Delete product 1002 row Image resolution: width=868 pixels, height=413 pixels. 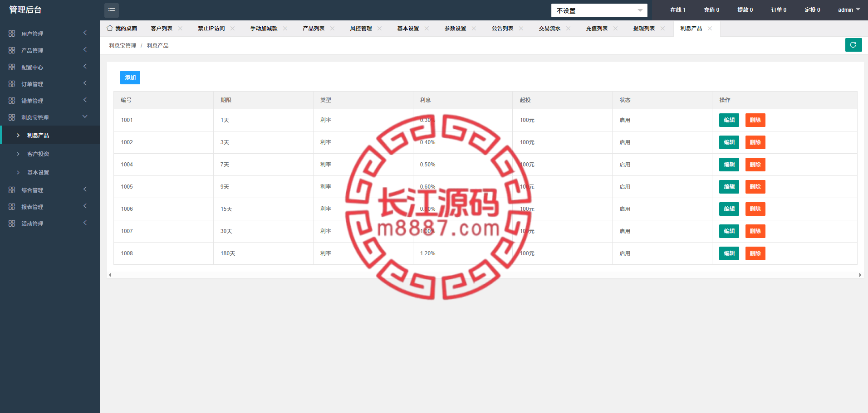click(755, 142)
